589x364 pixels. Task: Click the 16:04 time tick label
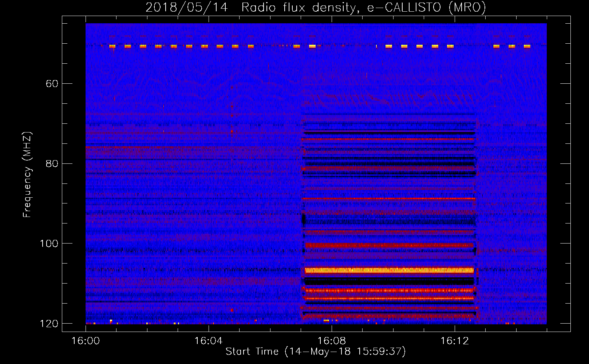pos(208,341)
